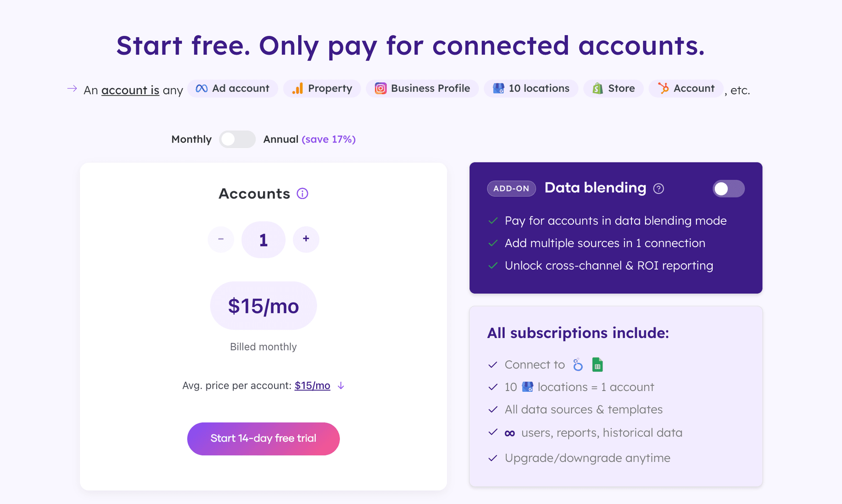Click the Google Sheets icon after Connect to
Image resolution: width=842 pixels, height=504 pixels.
coord(597,365)
